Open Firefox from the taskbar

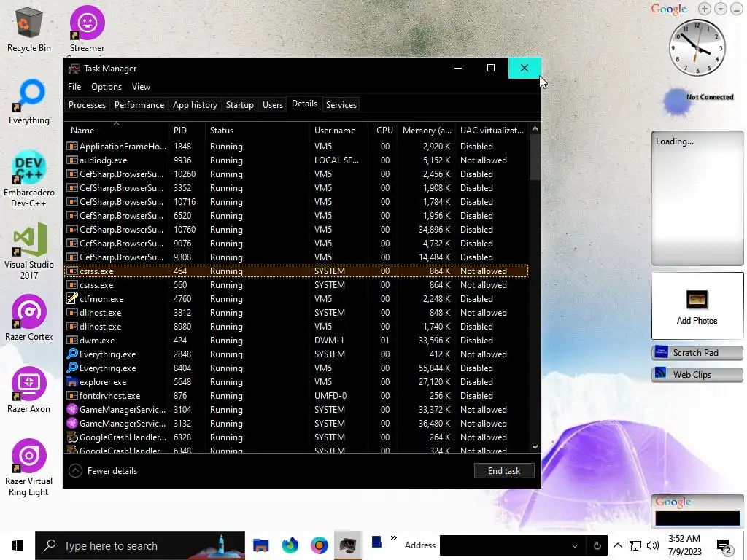290,545
